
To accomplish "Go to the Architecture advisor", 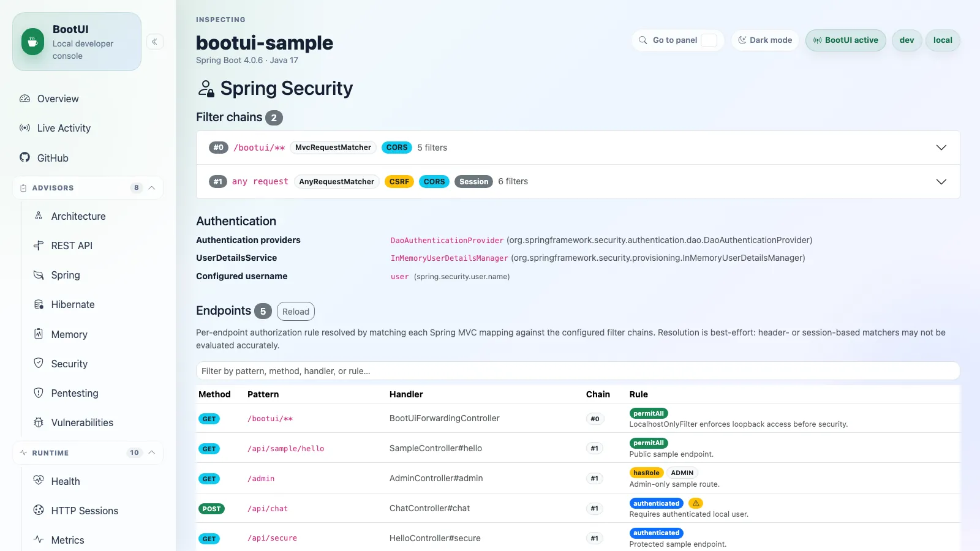I will point(78,216).
